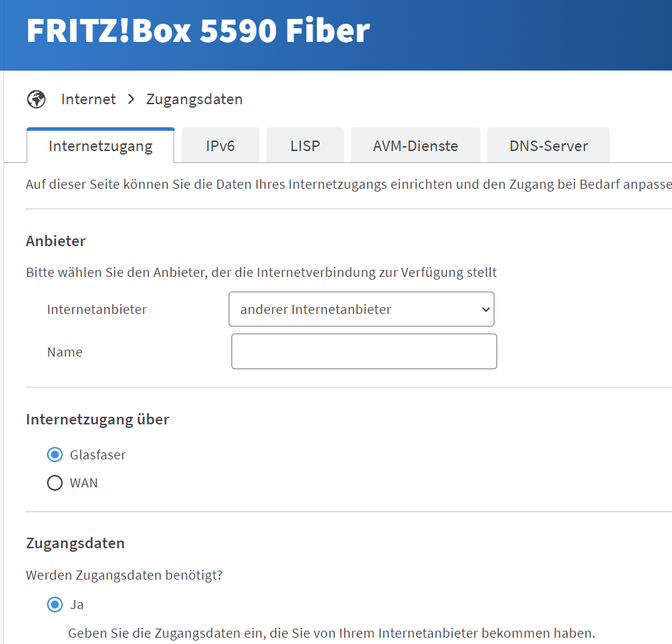
Task: Select Ja radio under Zugangsdaten benötigt
Action: (55, 605)
